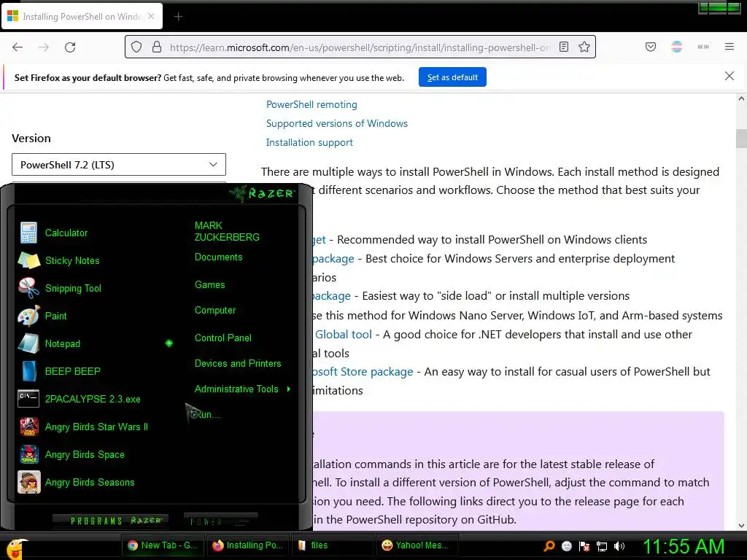Launch the Sticky Notes icon

(28, 260)
